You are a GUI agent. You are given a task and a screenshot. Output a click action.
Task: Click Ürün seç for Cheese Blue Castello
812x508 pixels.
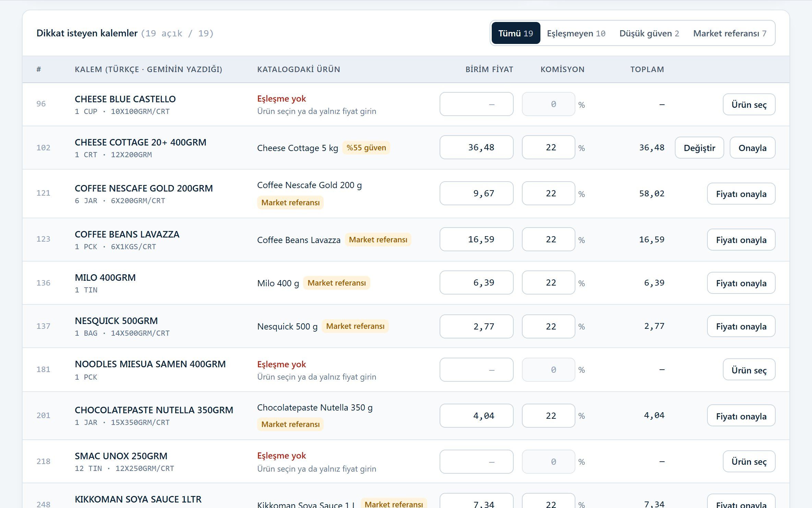coord(749,104)
